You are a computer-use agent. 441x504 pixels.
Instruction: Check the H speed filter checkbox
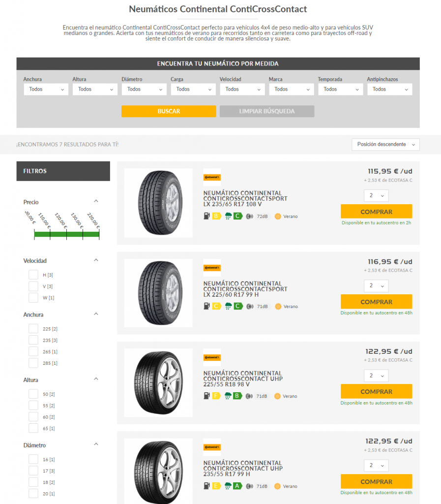pos(33,275)
